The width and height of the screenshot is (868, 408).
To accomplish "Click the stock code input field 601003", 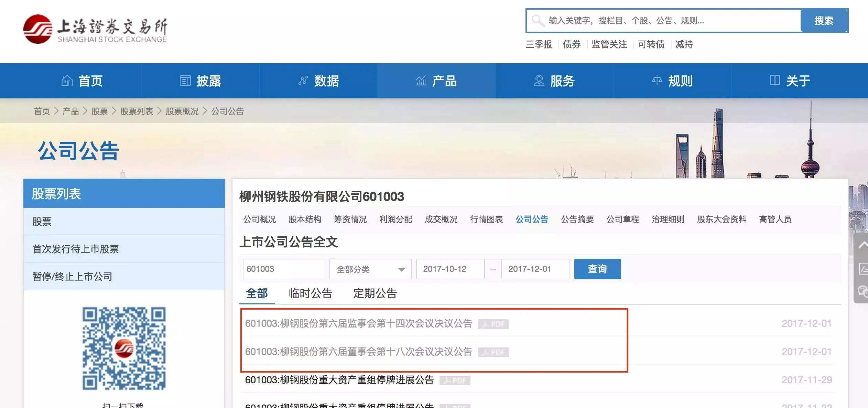I will coord(283,269).
